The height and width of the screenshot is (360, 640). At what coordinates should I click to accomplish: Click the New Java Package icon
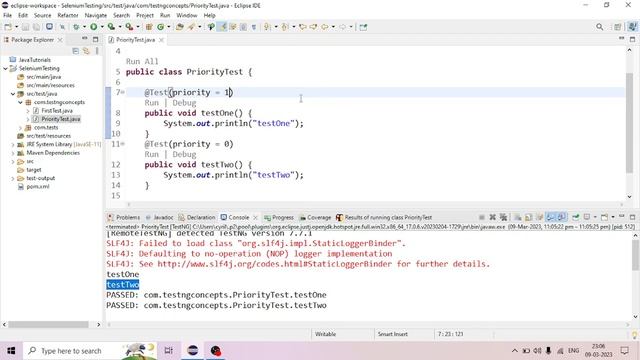tap(149, 27)
